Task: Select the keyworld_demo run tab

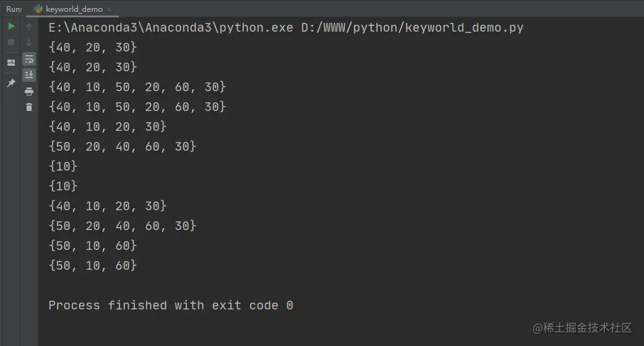Action: click(x=72, y=9)
